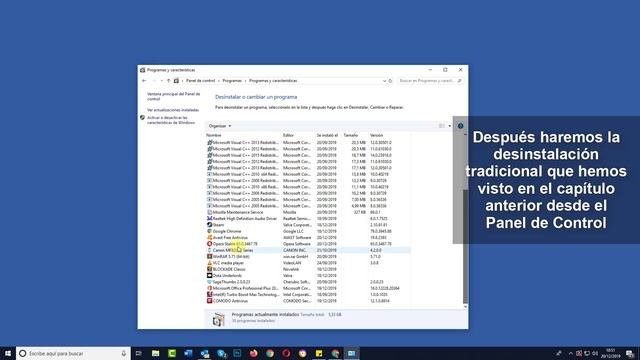Open Task View from the taskbar
640x360 pixels.
pyautogui.click(x=139, y=353)
